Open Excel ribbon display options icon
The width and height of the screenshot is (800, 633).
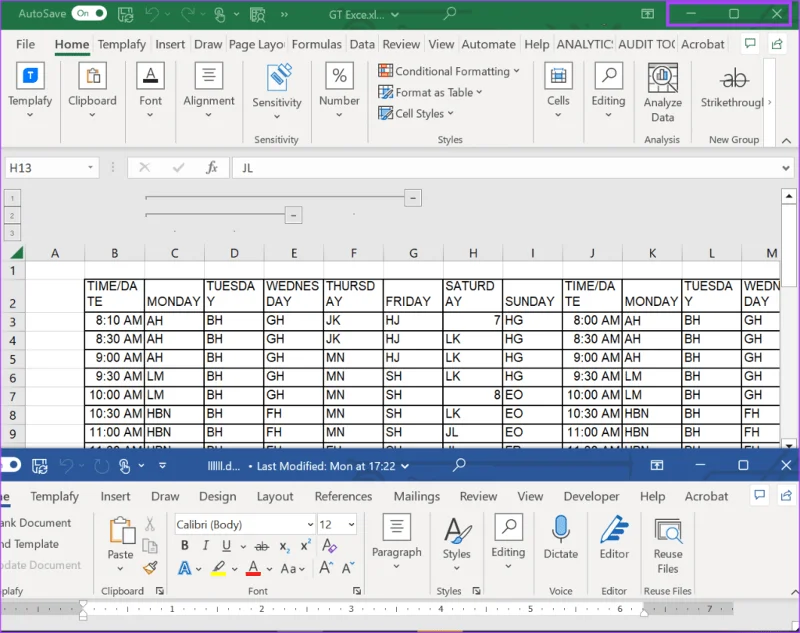pos(647,14)
